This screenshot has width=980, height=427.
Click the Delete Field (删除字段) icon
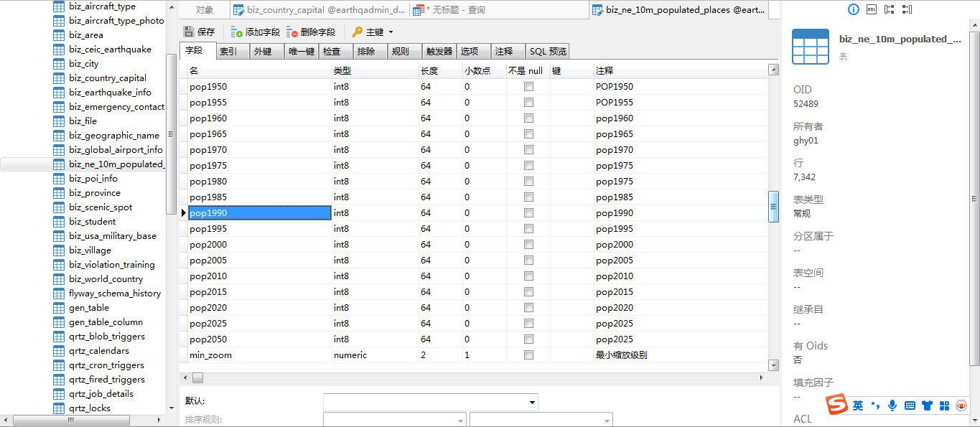292,32
